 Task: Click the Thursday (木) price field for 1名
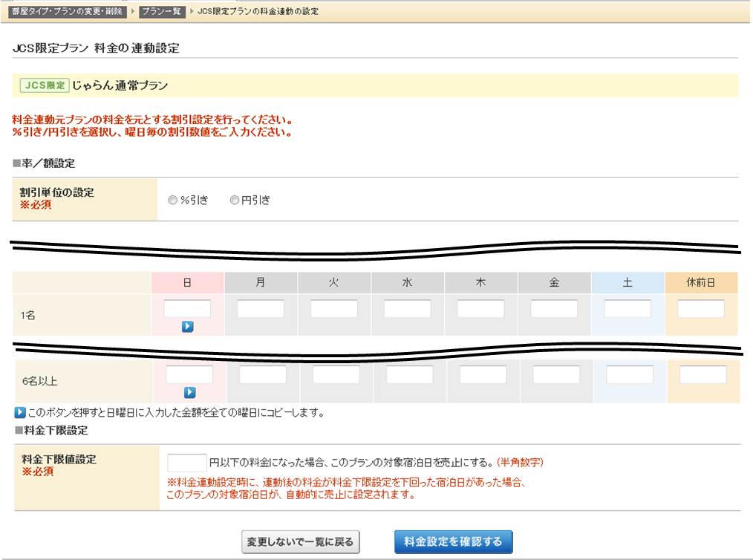point(481,307)
